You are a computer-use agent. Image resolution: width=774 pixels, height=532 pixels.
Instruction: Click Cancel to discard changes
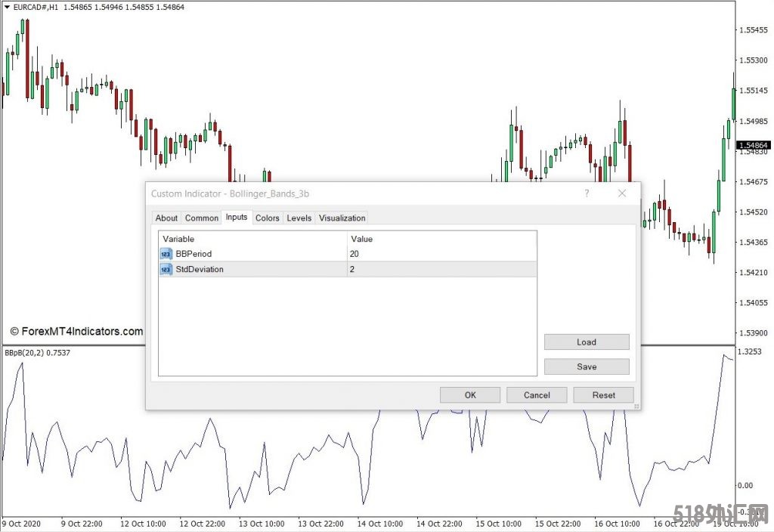(x=537, y=394)
